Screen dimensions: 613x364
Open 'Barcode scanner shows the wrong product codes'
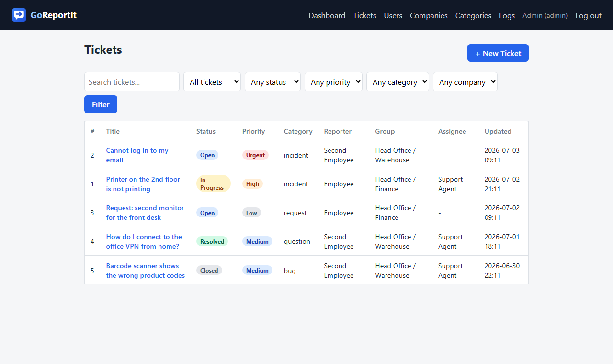pyautogui.click(x=146, y=271)
